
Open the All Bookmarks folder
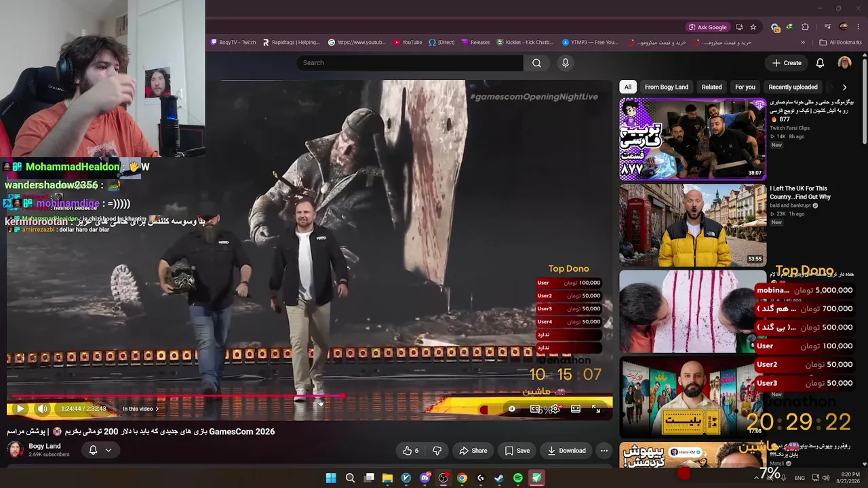click(x=840, y=42)
